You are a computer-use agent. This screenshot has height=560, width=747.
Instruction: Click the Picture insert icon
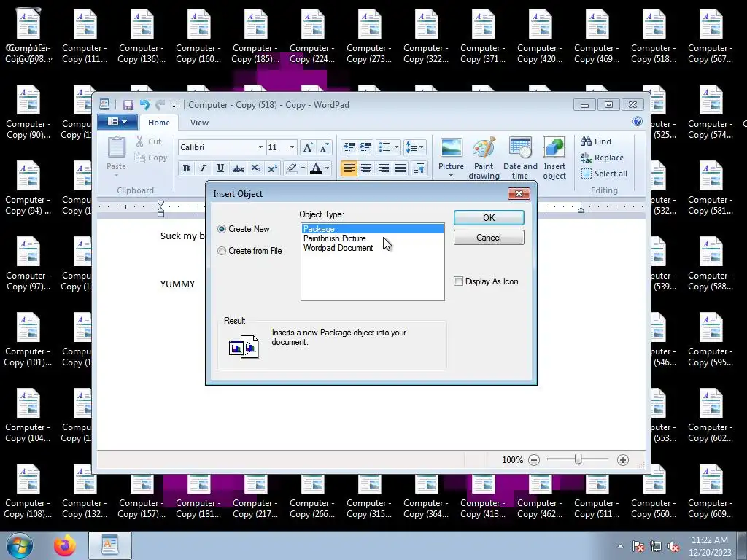tap(451, 149)
